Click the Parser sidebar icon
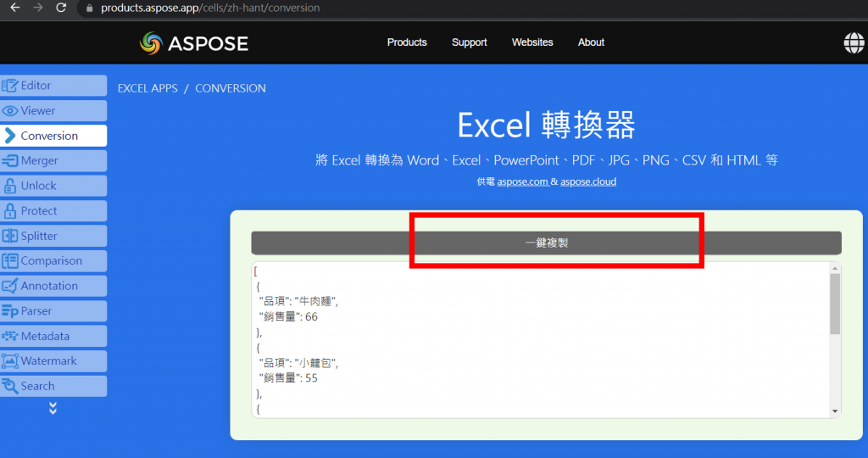868x458 pixels. (9, 311)
